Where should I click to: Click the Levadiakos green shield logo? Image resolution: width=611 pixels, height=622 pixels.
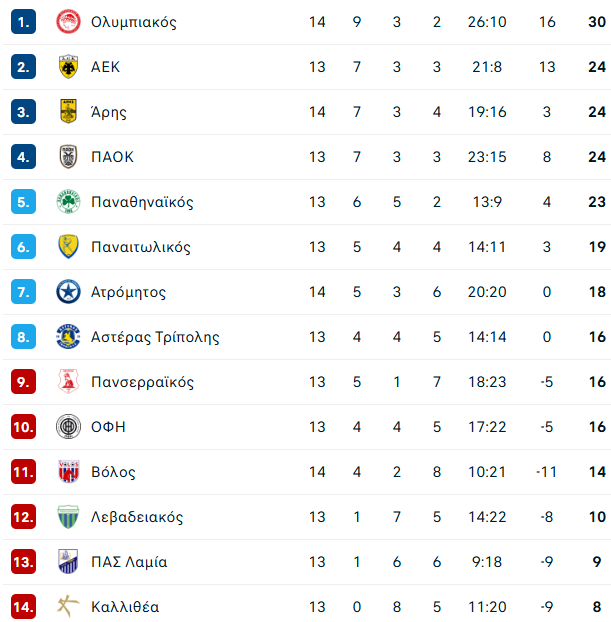pyautogui.click(x=68, y=516)
